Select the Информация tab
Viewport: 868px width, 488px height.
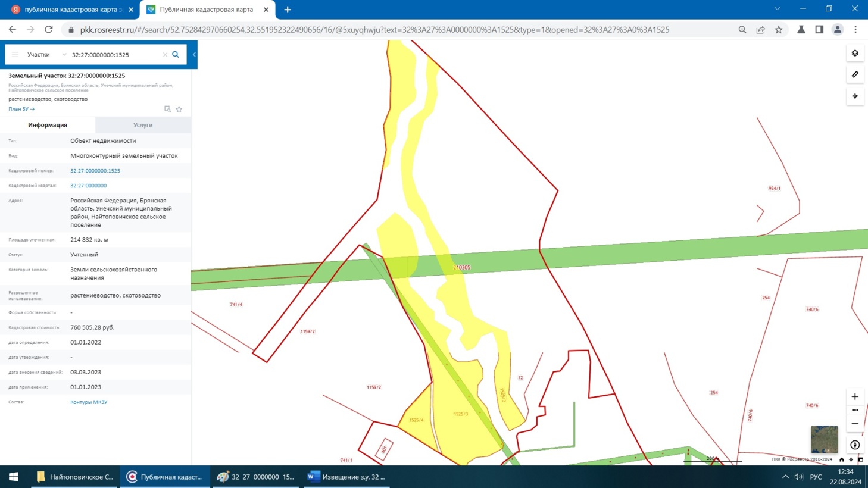pos(48,125)
